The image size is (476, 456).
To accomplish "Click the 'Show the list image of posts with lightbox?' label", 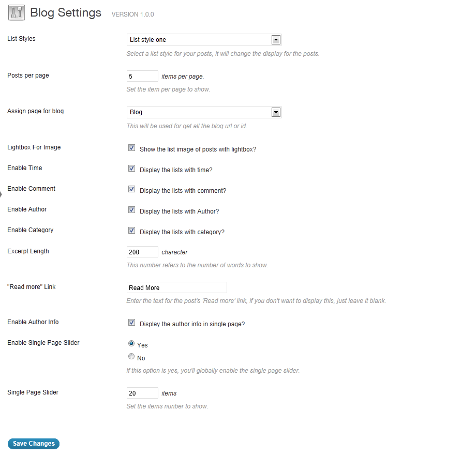I will coord(198,149).
